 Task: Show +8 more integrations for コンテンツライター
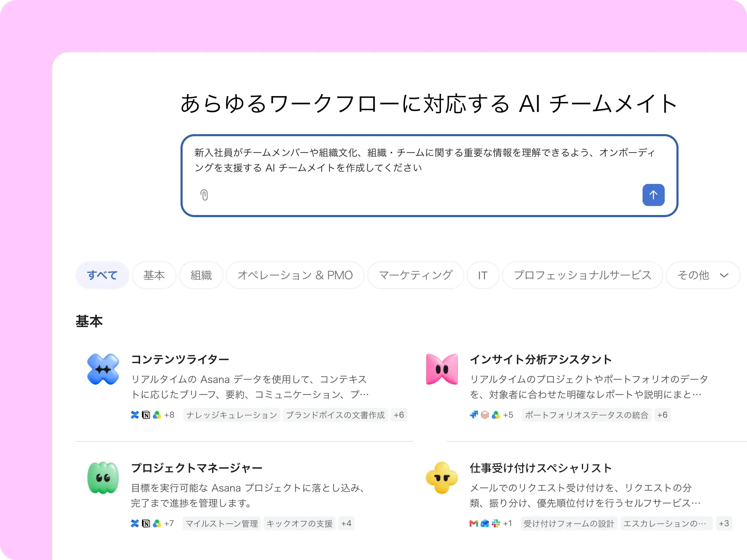point(169,415)
